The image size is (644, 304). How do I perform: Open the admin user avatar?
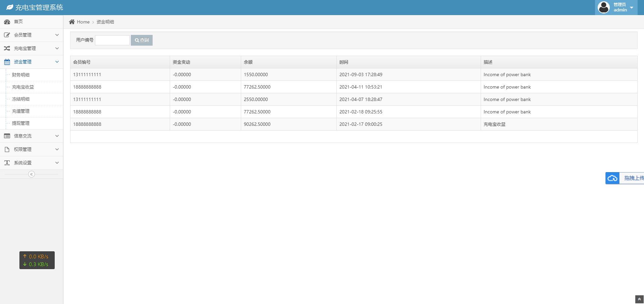tap(604, 7)
